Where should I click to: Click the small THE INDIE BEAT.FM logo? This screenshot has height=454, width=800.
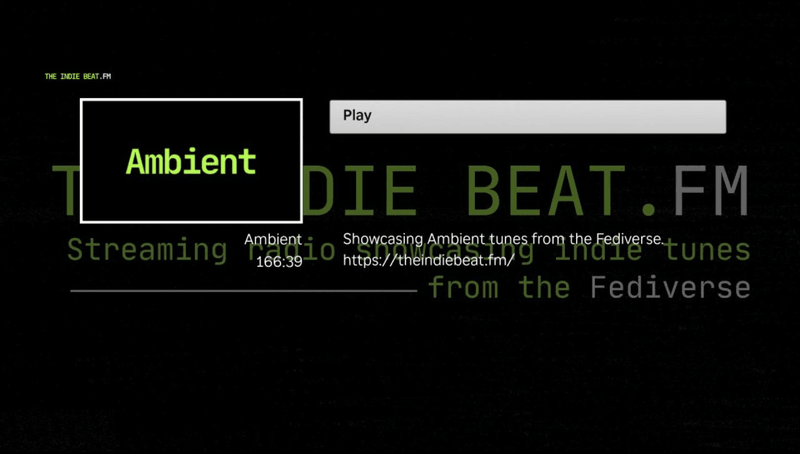coord(78,77)
